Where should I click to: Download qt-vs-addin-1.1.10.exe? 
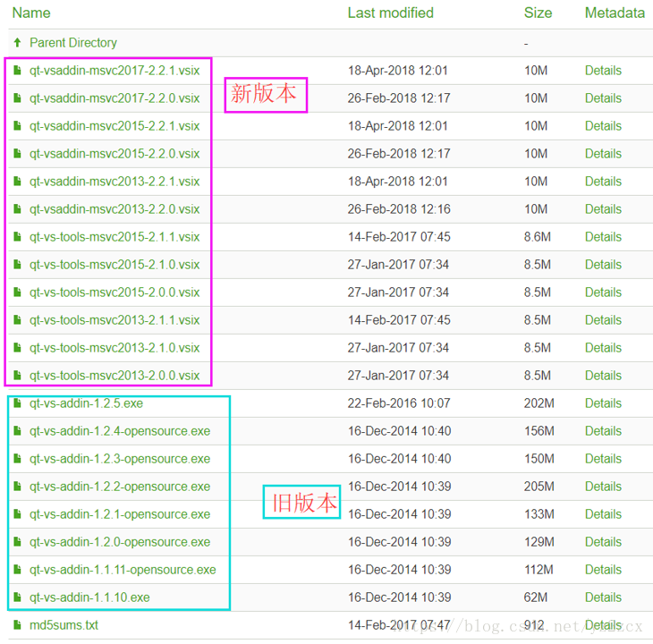click(x=89, y=597)
